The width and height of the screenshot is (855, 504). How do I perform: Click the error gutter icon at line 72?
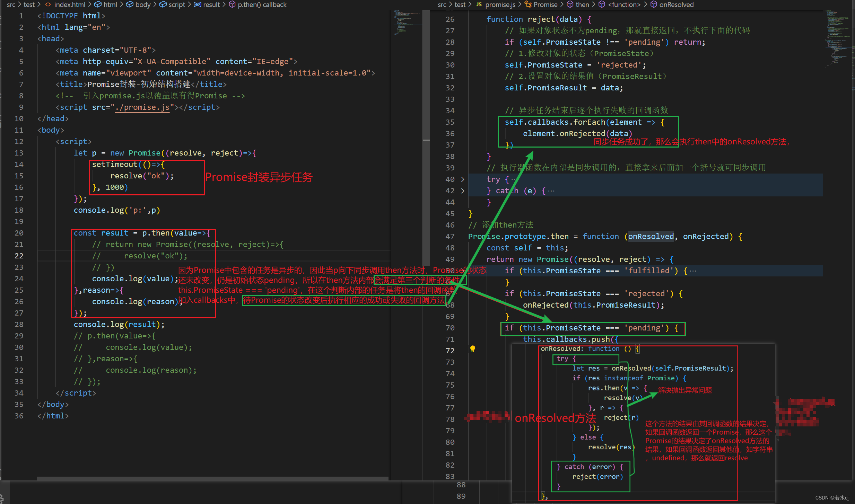472,349
